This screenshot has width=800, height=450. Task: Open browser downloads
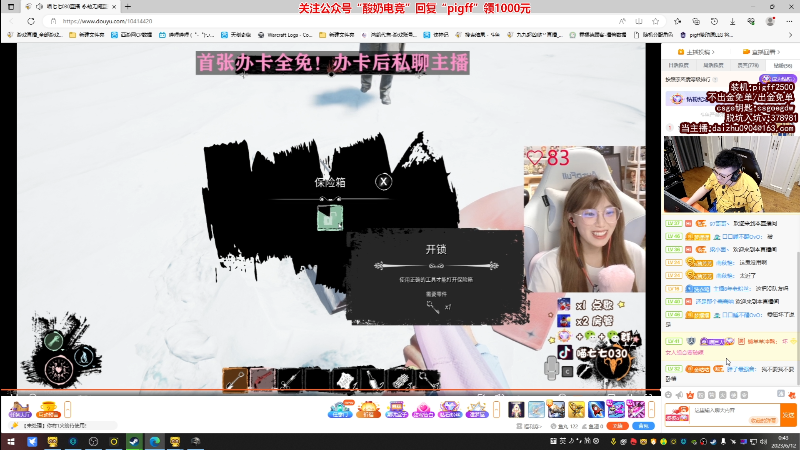pyautogui.click(x=733, y=21)
